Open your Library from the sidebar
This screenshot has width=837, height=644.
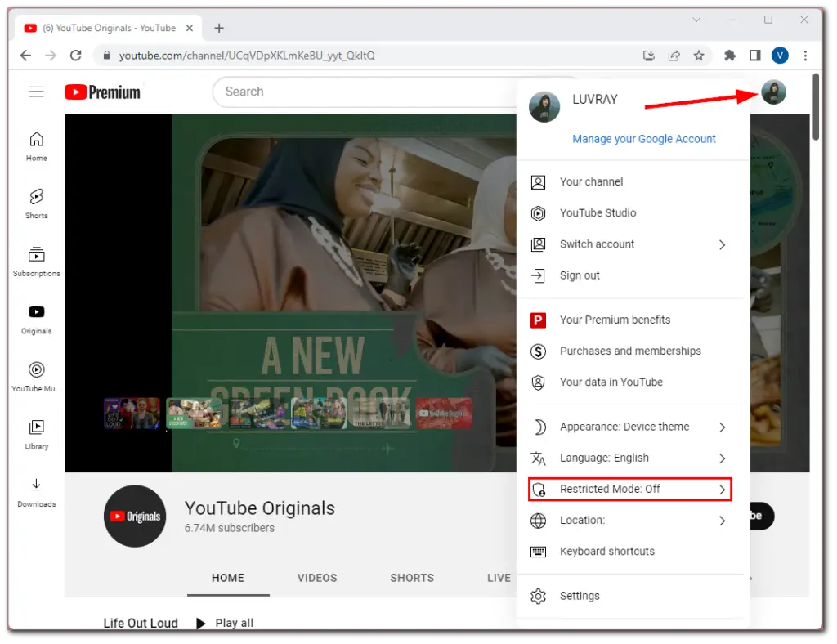(x=36, y=434)
